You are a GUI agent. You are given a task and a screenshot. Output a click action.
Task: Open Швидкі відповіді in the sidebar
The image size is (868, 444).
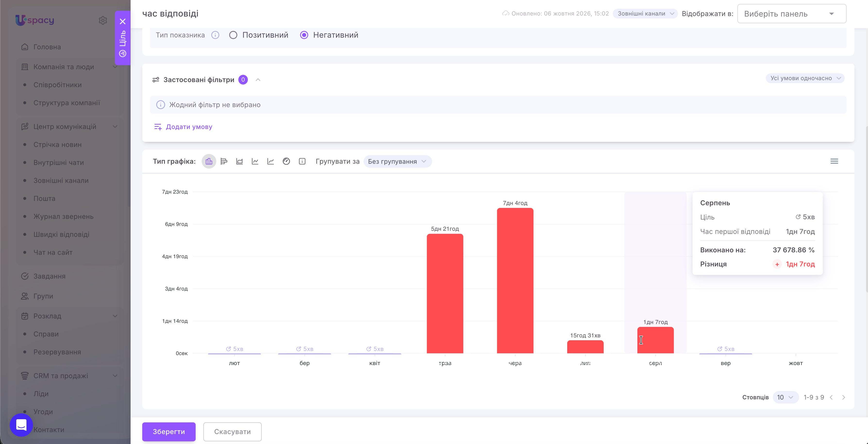click(x=61, y=235)
